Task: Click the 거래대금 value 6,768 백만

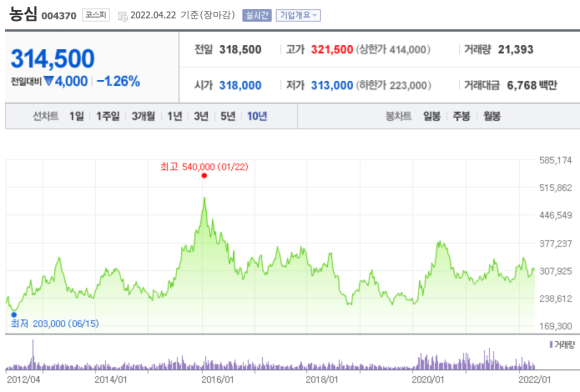Action: tap(532, 85)
